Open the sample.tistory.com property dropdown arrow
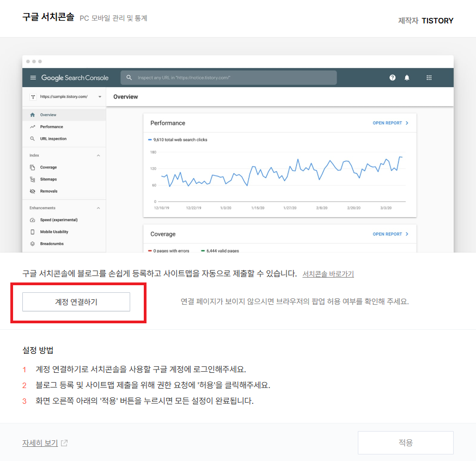 (x=100, y=97)
